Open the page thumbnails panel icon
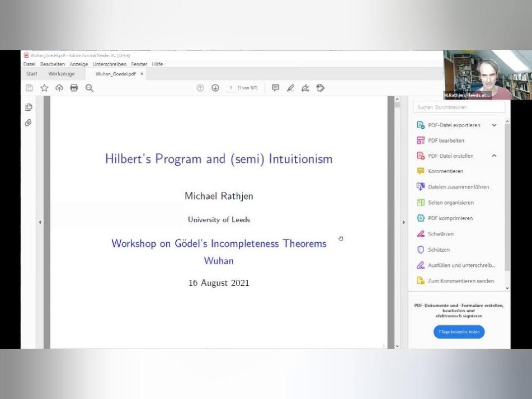The image size is (532, 399). point(29,107)
